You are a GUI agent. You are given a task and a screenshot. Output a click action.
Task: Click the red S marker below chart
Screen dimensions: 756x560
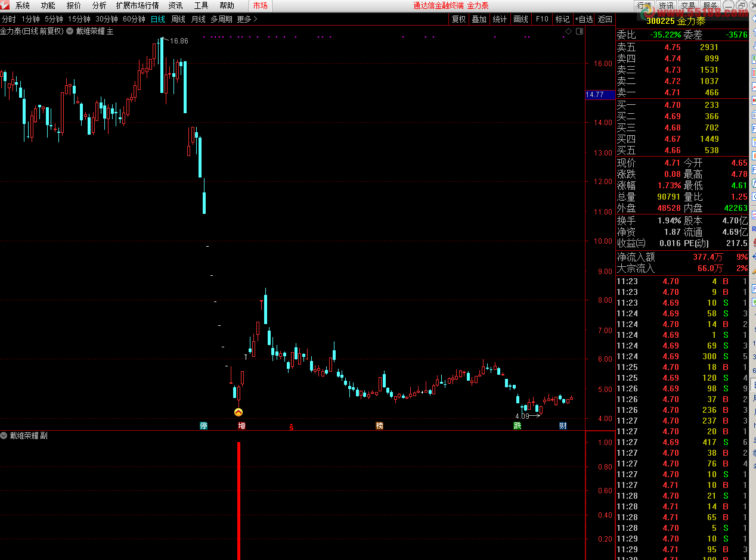291,427
